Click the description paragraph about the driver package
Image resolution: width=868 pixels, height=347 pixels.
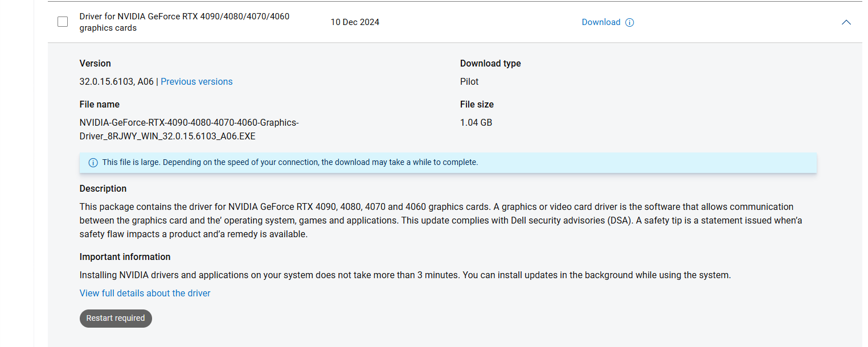(441, 220)
